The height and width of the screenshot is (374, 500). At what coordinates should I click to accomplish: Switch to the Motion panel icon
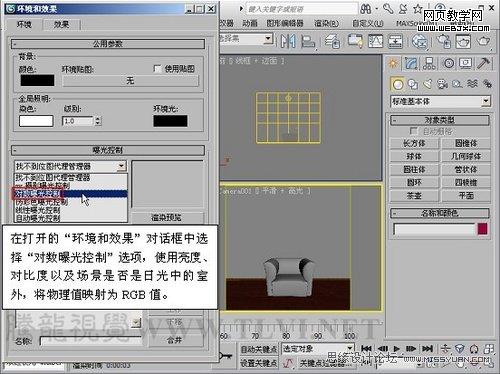click(x=448, y=63)
